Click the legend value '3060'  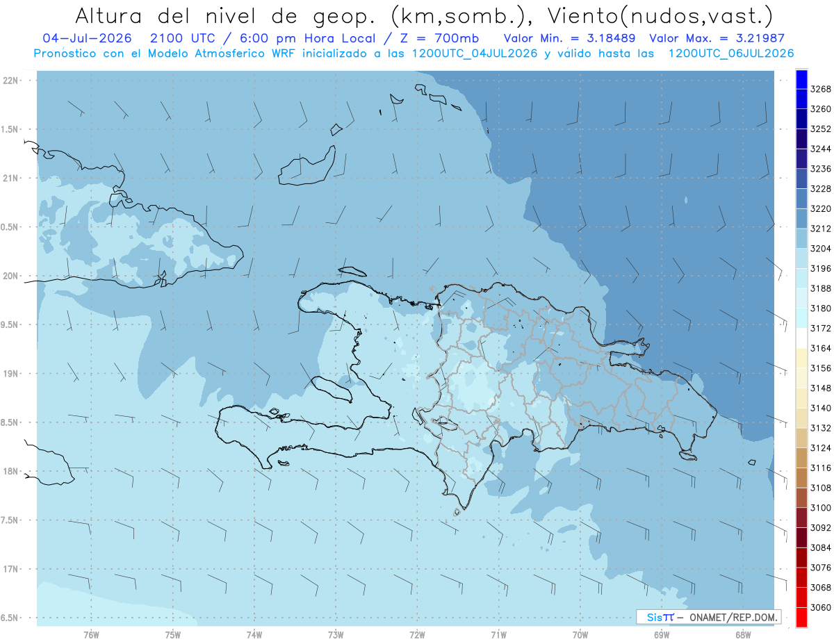point(821,608)
